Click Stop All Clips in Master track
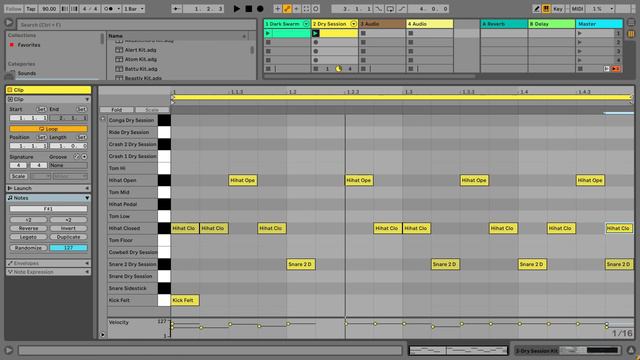Viewport: 640px width, 360px height. [580, 69]
